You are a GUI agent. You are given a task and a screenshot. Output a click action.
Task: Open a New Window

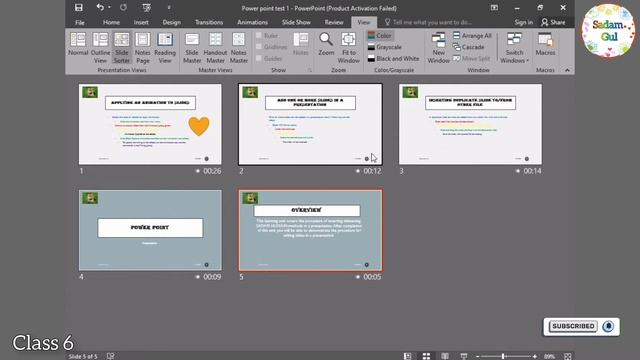click(438, 47)
